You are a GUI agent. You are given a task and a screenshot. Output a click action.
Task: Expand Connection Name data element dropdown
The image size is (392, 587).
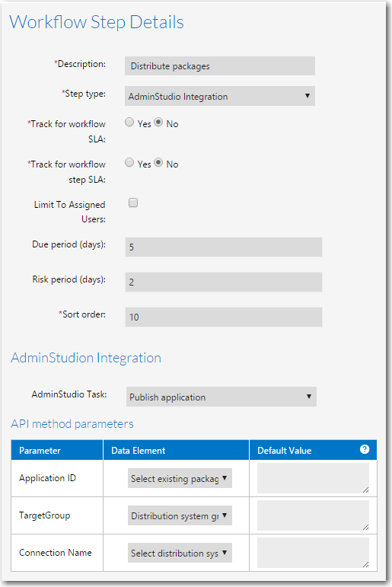180,553
